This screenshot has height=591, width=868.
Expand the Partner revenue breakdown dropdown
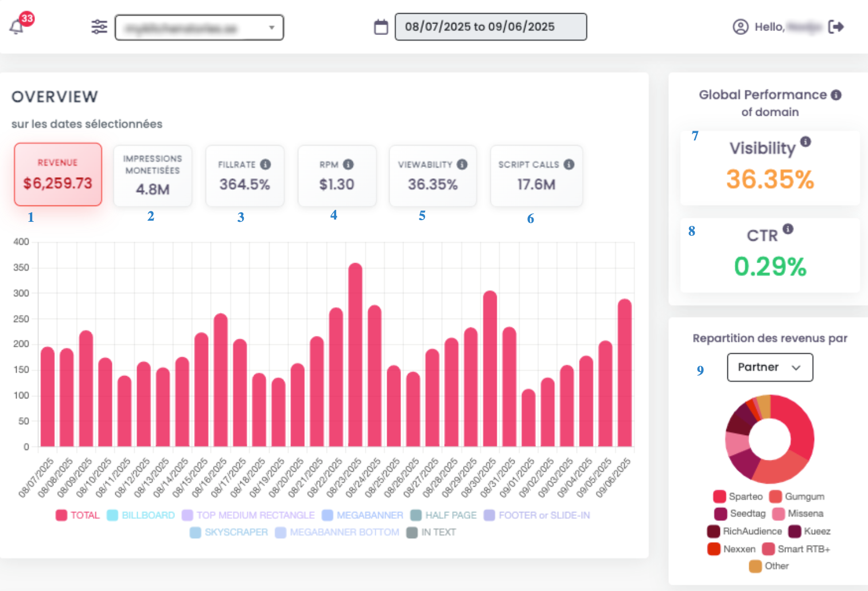tap(769, 367)
